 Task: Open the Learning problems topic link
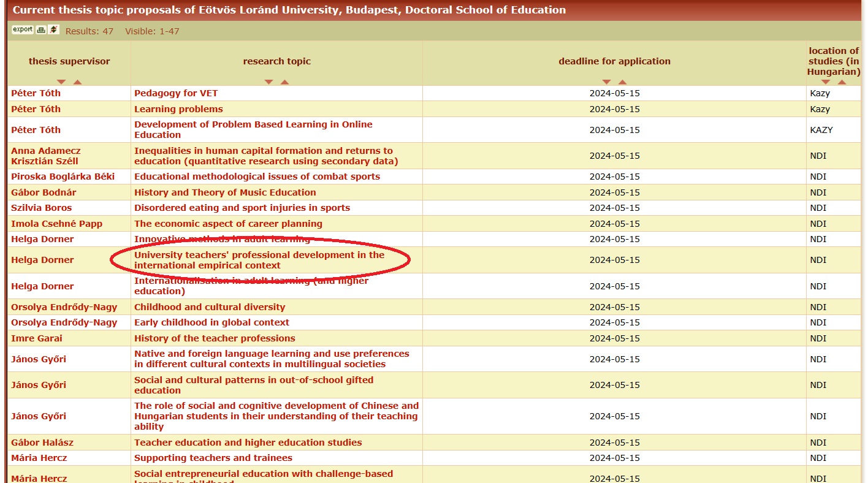click(x=178, y=109)
